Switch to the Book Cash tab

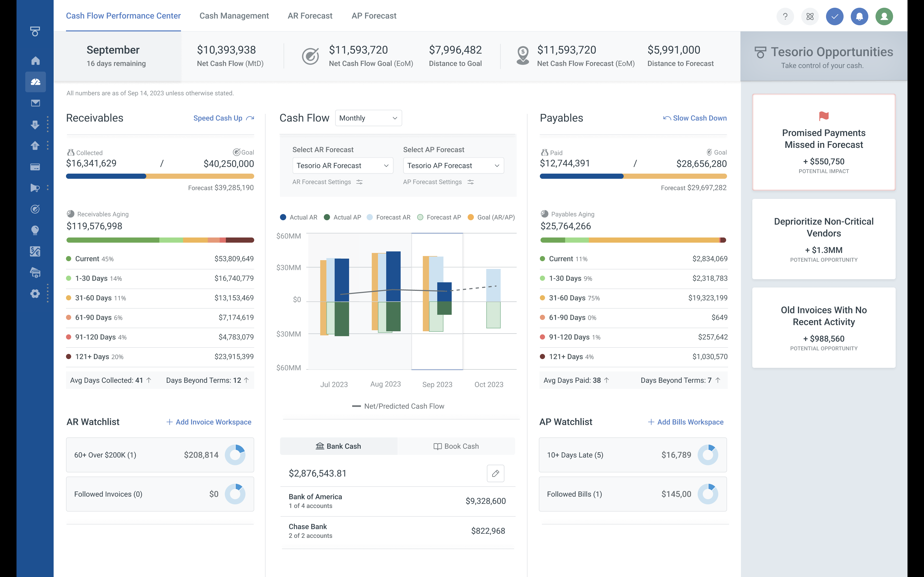(456, 446)
